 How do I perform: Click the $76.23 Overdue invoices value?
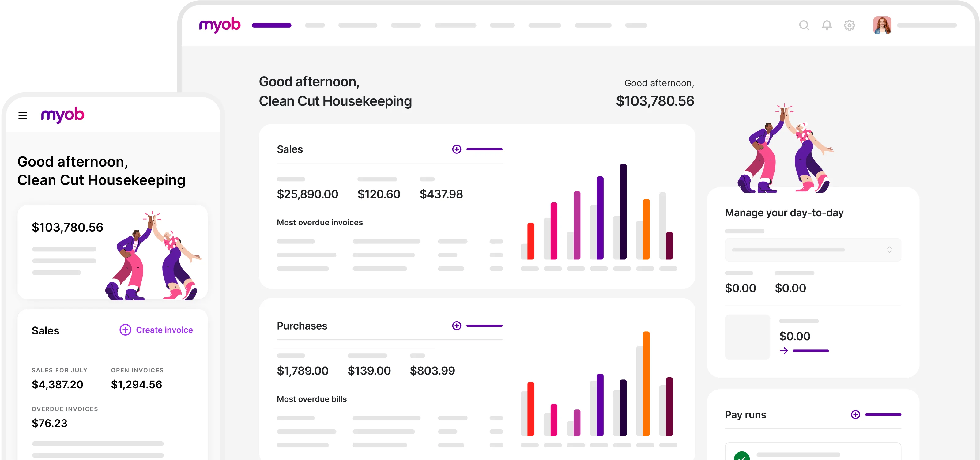49,423
